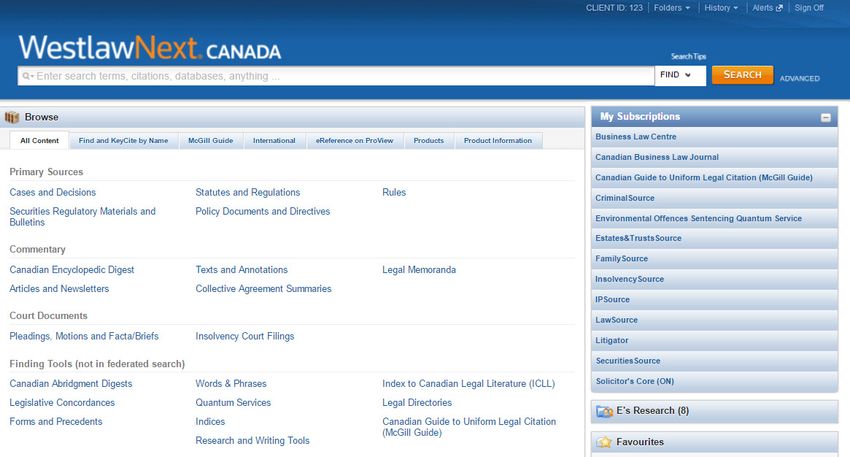Click the Browse books icon
The width and height of the screenshot is (850, 457).
(x=12, y=117)
